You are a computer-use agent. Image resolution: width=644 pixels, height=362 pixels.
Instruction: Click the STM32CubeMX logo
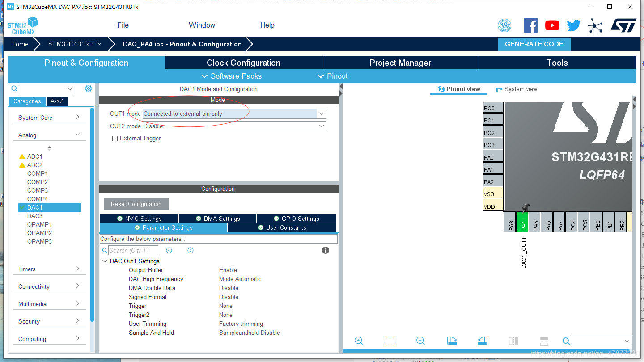pyautogui.click(x=22, y=25)
